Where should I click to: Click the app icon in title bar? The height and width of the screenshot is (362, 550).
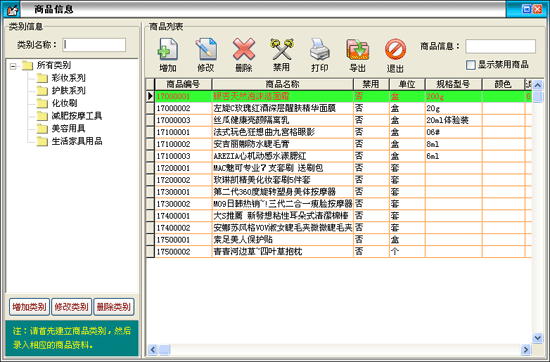click(x=12, y=9)
